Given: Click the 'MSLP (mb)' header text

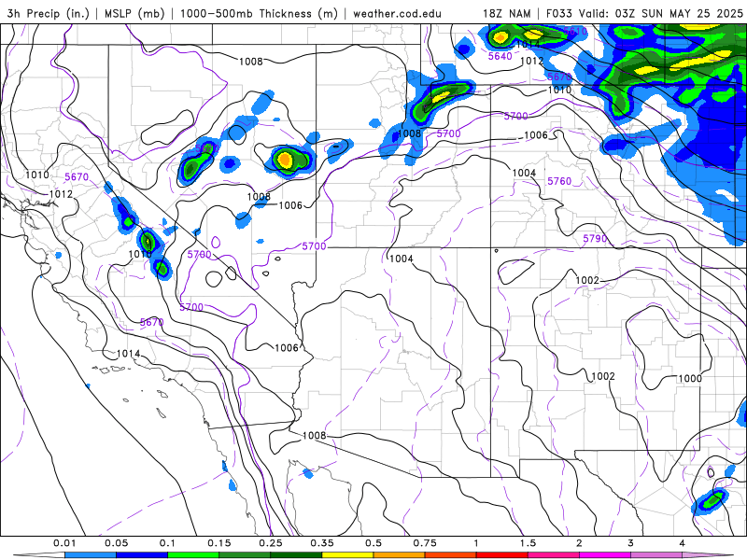Looking at the screenshot, I should click(x=134, y=13).
